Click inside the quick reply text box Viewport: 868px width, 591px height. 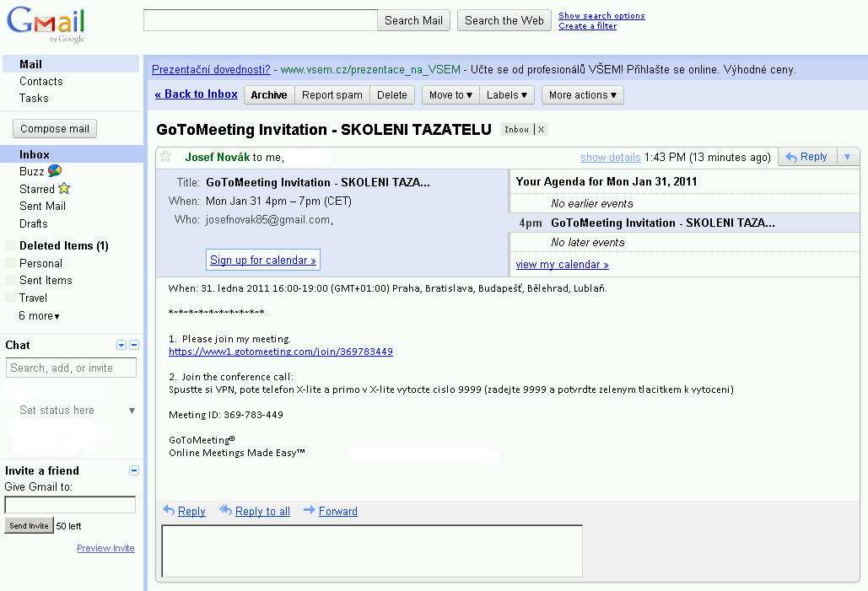click(x=372, y=551)
